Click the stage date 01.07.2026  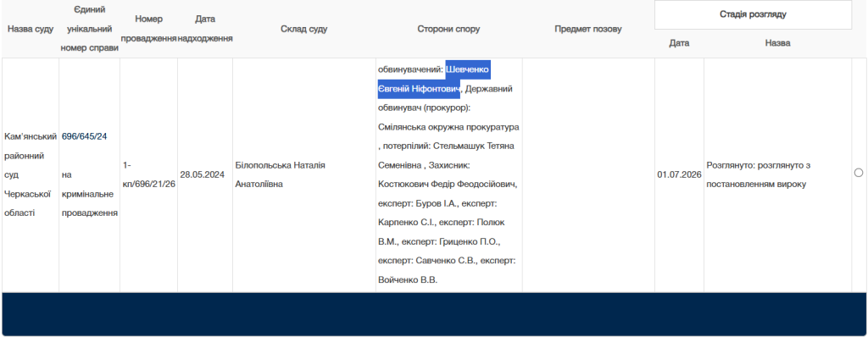679,175
